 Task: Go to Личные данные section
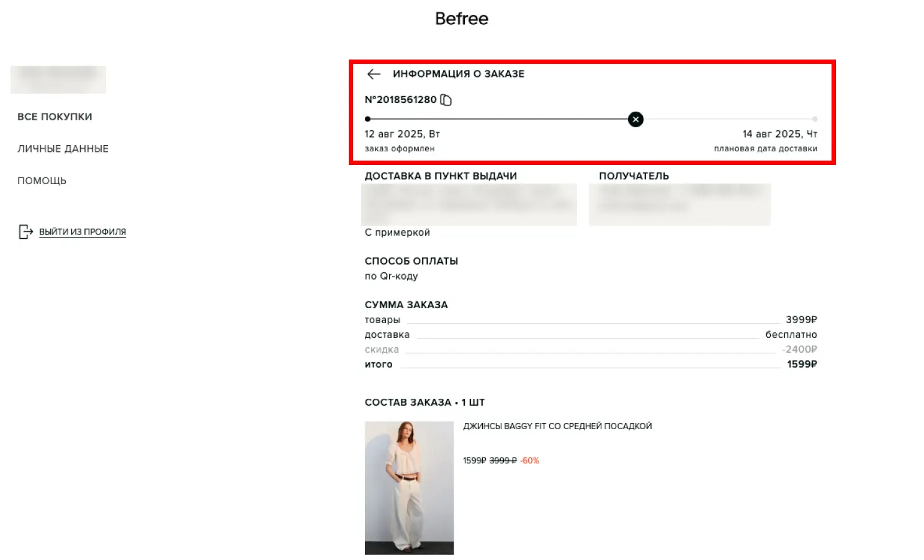[63, 149]
